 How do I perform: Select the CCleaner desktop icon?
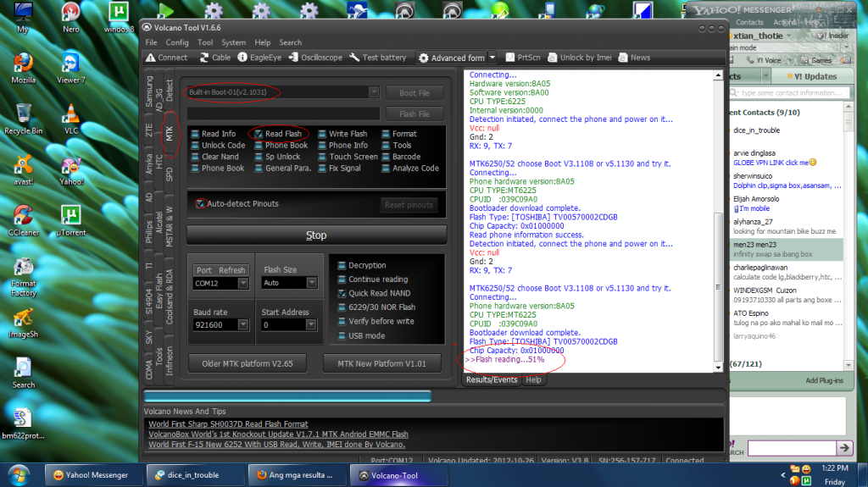23,221
